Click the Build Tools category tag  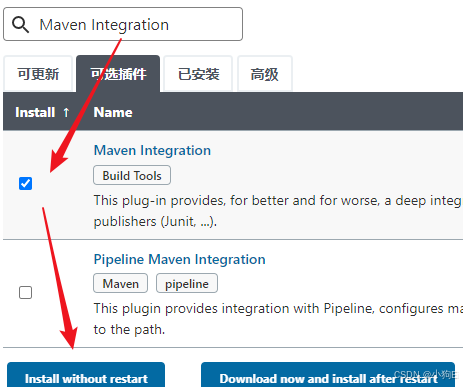(132, 175)
